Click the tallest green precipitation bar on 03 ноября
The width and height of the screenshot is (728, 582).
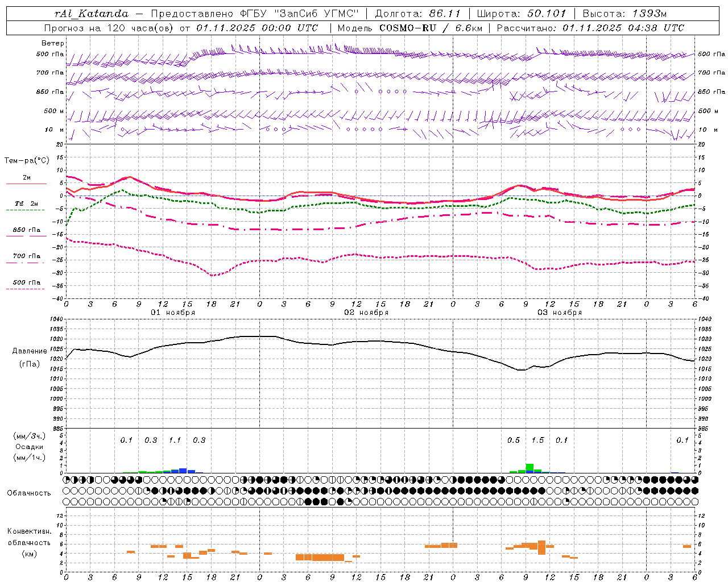click(x=530, y=467)
